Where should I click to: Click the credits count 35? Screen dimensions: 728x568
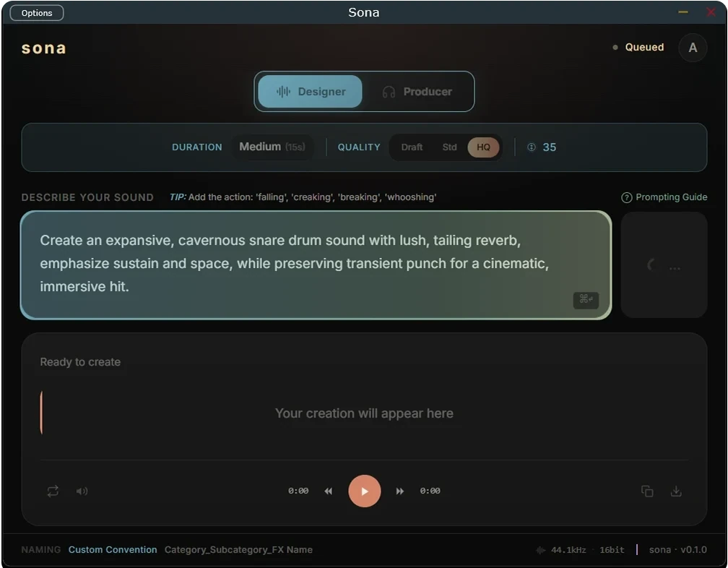tap(549, 147)
